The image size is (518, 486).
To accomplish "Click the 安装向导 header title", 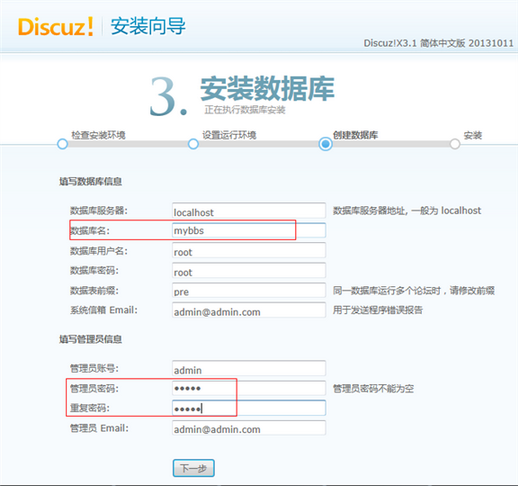I will [148, 26].
